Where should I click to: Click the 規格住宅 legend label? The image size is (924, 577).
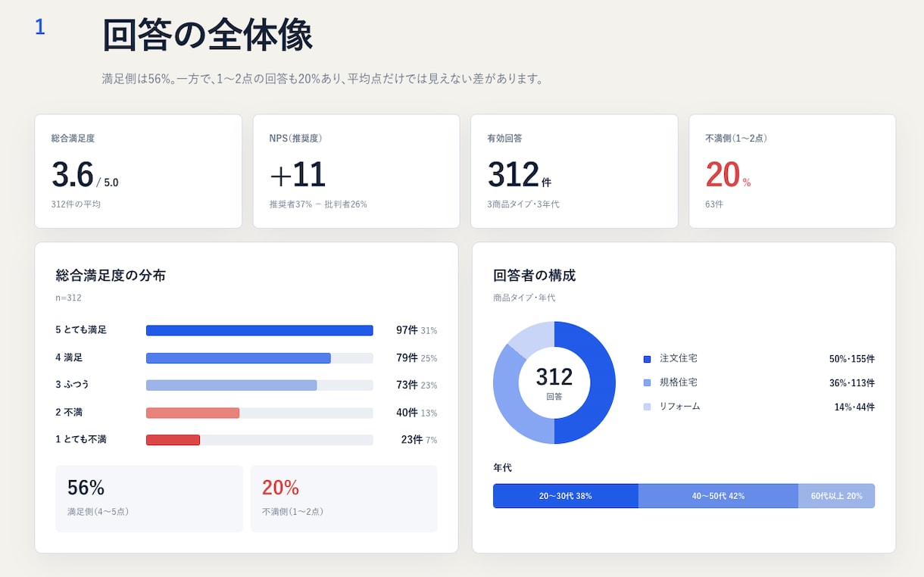tap(679, 382)
